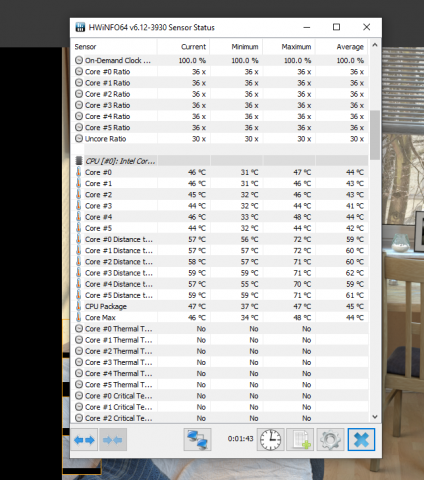Click the scrollbar down arrow
424x480 pixels.
click(x=375, y=417)
